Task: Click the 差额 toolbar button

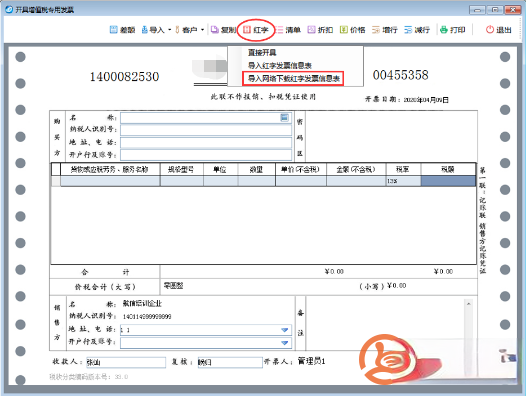Action: click(122, 30)
